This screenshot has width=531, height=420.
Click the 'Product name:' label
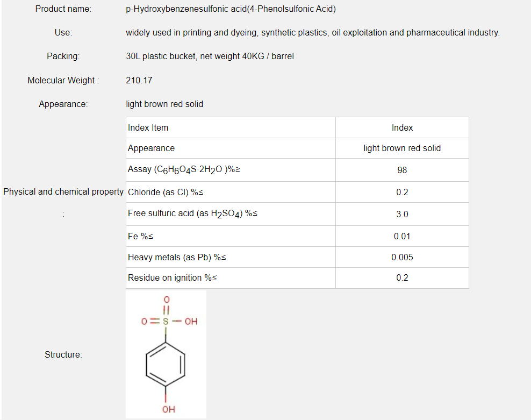click(63, 9)
